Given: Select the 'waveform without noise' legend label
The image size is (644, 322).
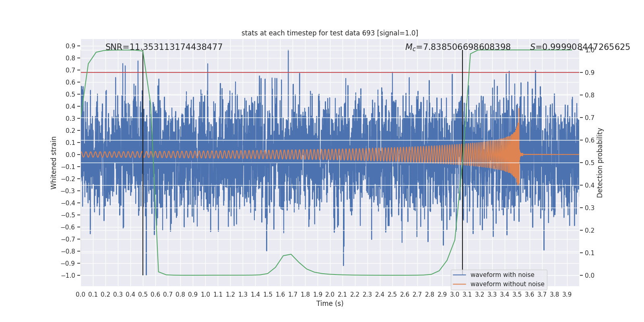Looking at the screenshot, I should point(507,284).
